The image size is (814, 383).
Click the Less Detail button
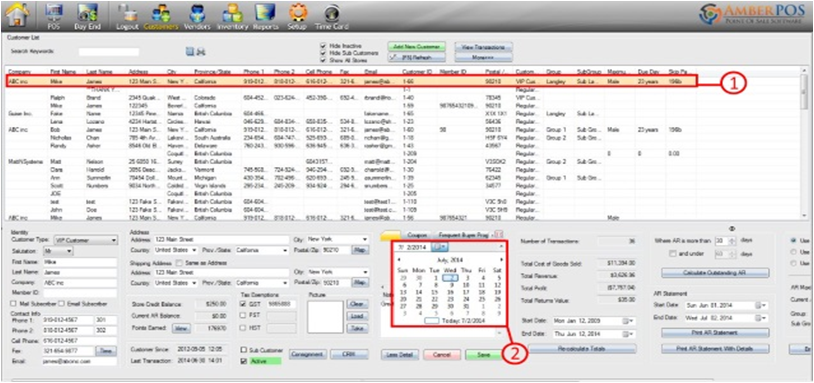click(x=400, y=355)
